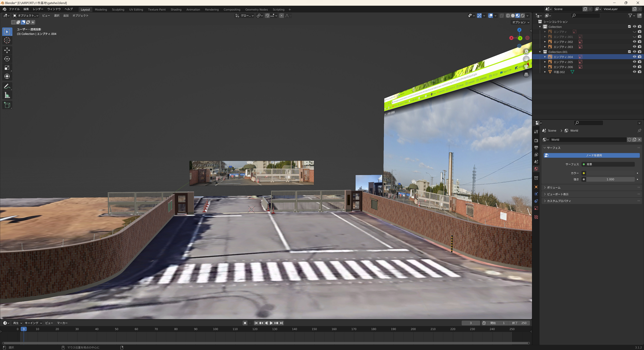
Task: Hide エンプティ.005 with the eye icon
Action: click(x=634, y=62)
